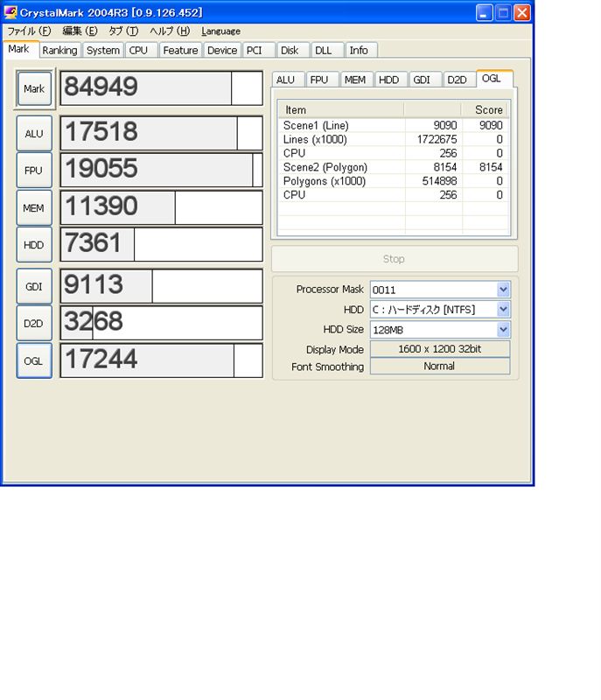Click the CrystalMark app icon in title bar
This screenshot has width=601, height=700.
click(10, 12)
